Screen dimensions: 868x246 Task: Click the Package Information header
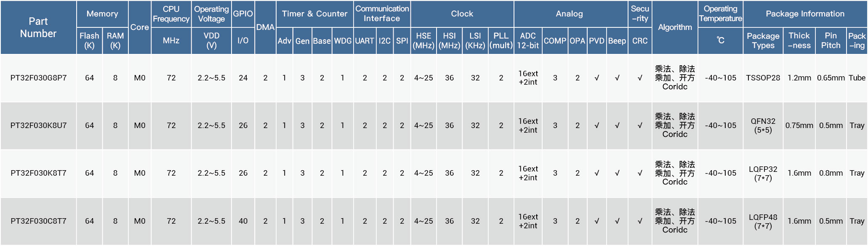pyautogui.click(x=805, y=14)
